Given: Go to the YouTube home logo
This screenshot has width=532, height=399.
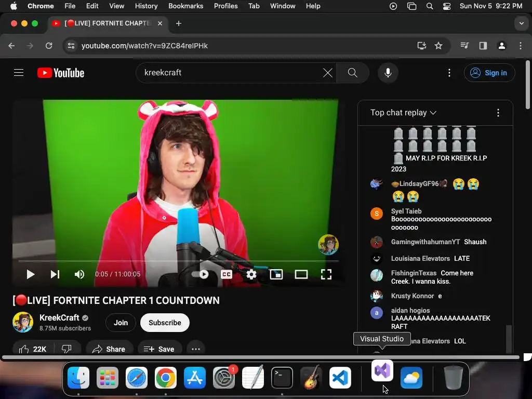Looking at the screenshot, I should click(61, 73).
